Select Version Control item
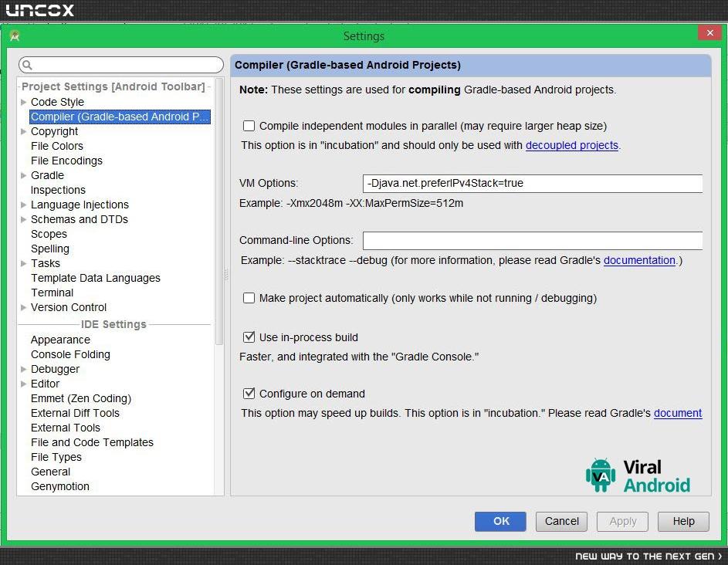This screenshot has width=728, height=565. point(69,307)
